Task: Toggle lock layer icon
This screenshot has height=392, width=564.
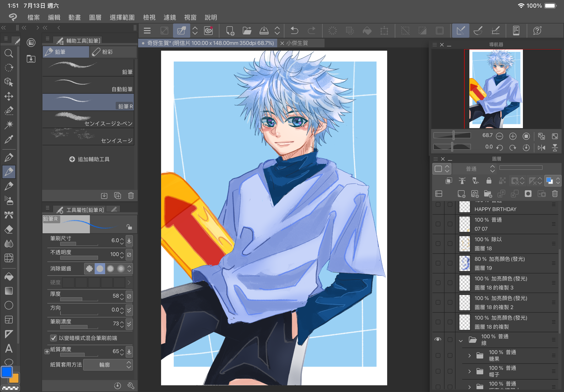Action: 489,181
